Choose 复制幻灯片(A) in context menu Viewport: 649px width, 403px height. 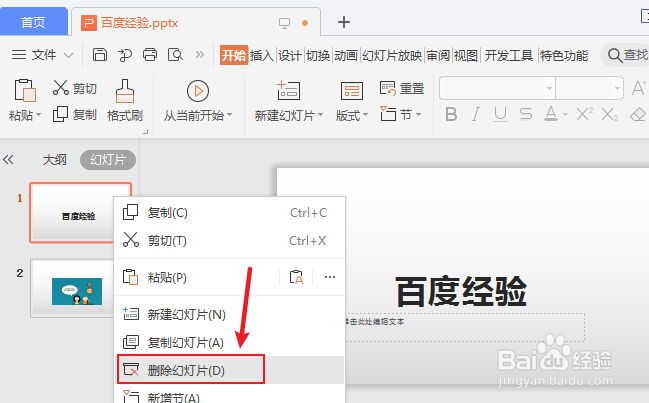click(x=229, y=343)
